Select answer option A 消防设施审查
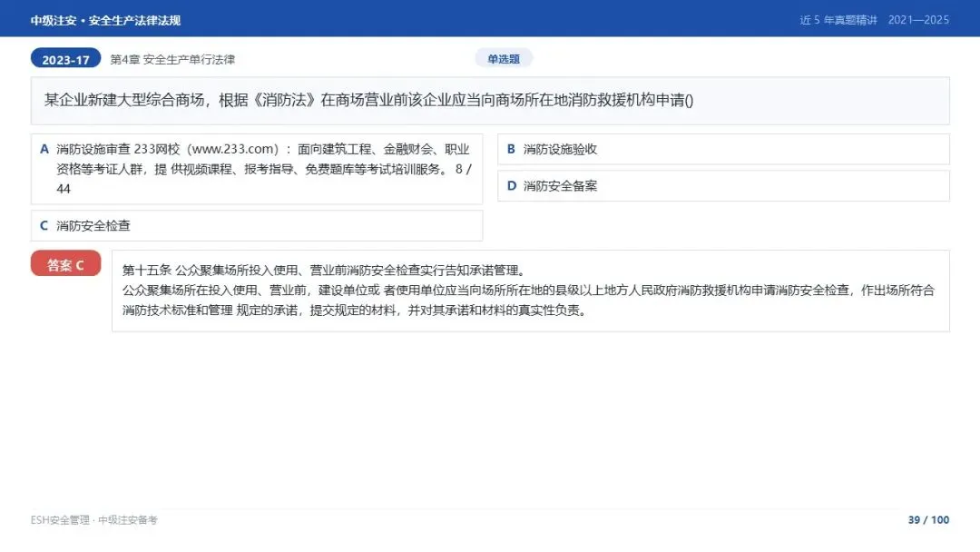 tap(257, 169)
